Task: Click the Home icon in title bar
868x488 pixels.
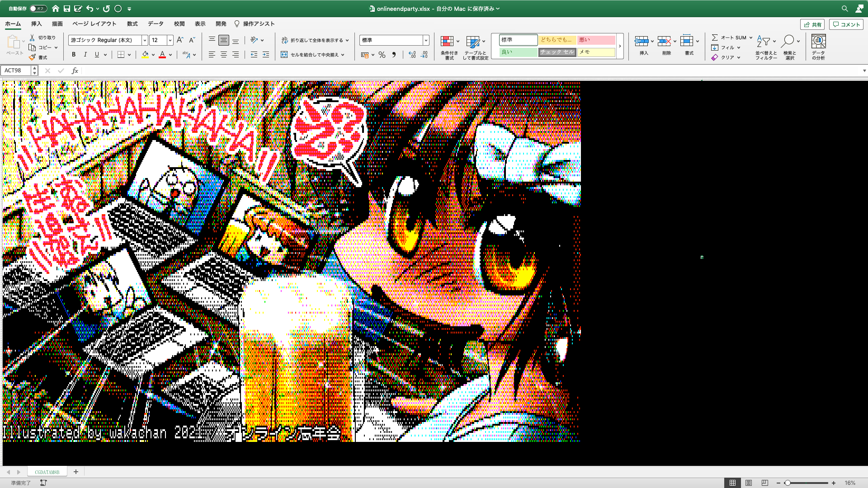Action: click(x=55, y=9)
